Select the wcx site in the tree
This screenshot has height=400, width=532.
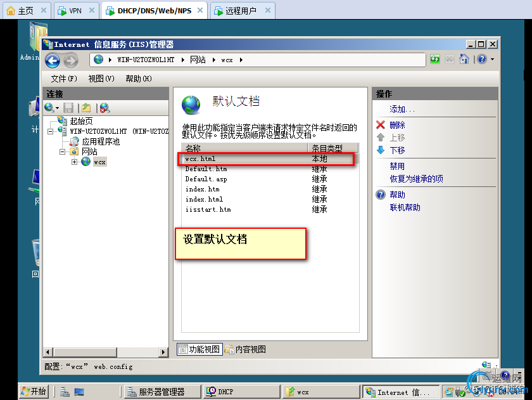click(99, 162)
